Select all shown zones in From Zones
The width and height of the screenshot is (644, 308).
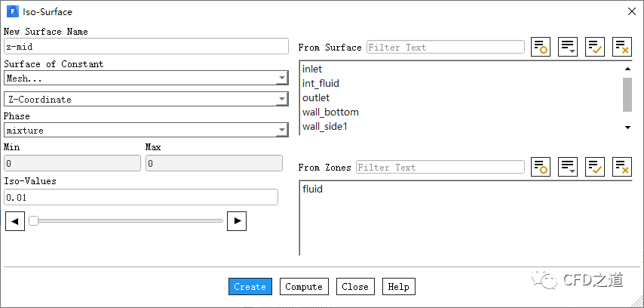tap(595, 167)
